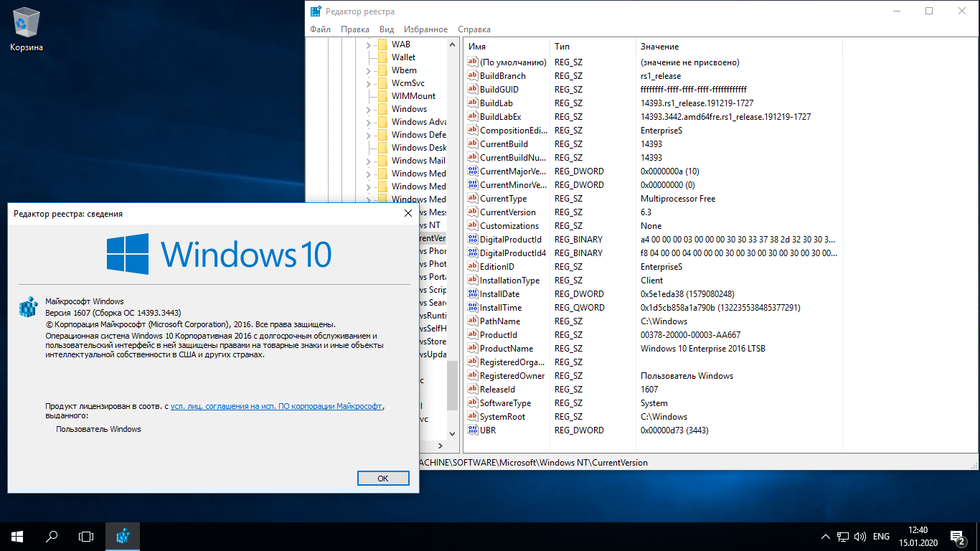Click the InstallTime QWORD icon

[x=472, y=307]
